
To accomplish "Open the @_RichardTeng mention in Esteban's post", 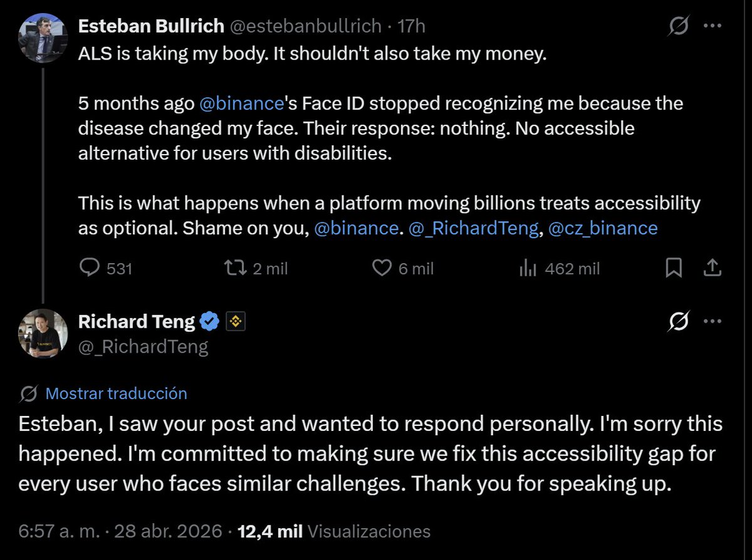I will [473, 228].
